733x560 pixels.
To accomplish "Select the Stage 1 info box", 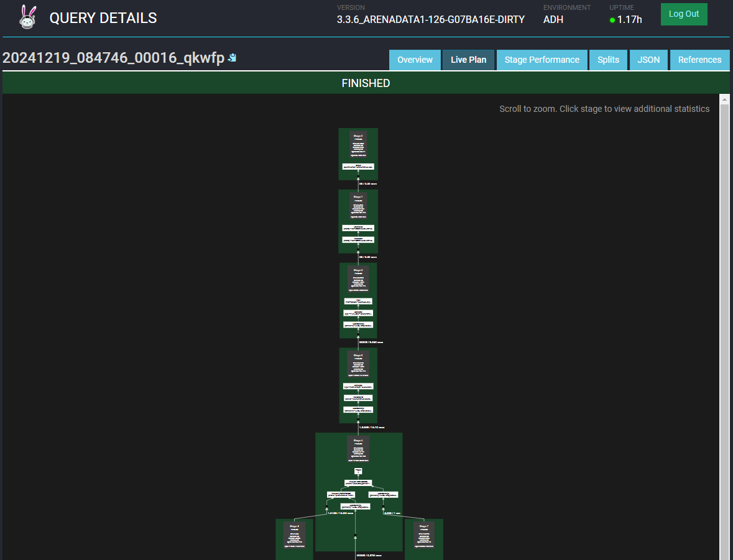I will tap(357, 206).
